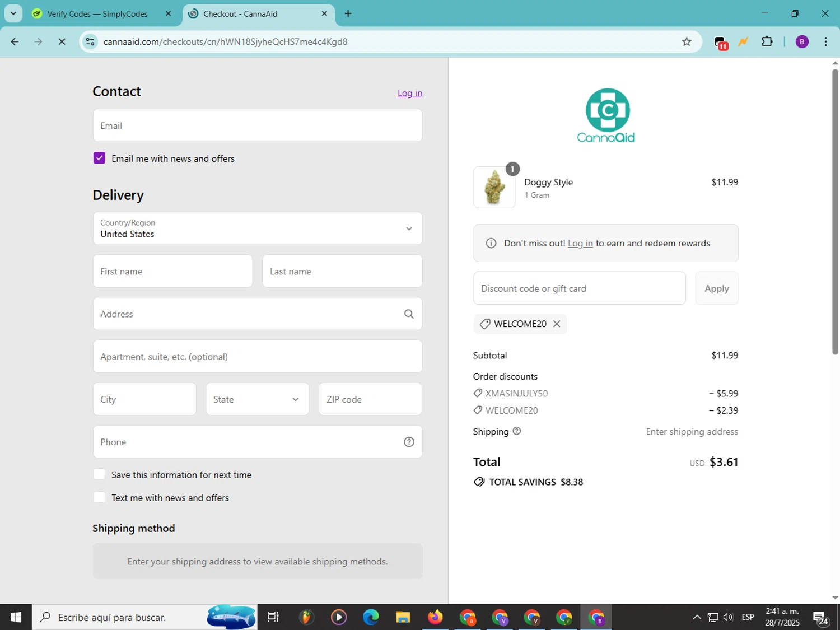Remove the WELCOME20 discount tag
Screen dimensions: 840x630
(x=557, y=324)
